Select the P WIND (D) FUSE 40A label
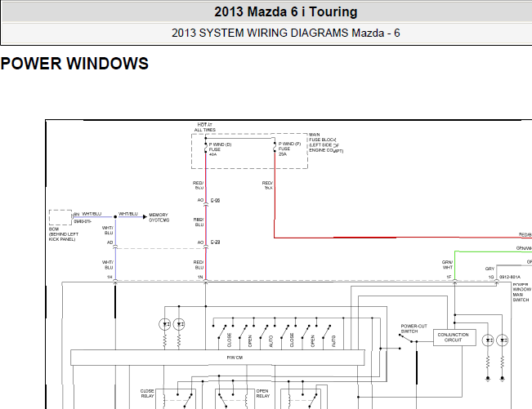 tap(220, 149)
